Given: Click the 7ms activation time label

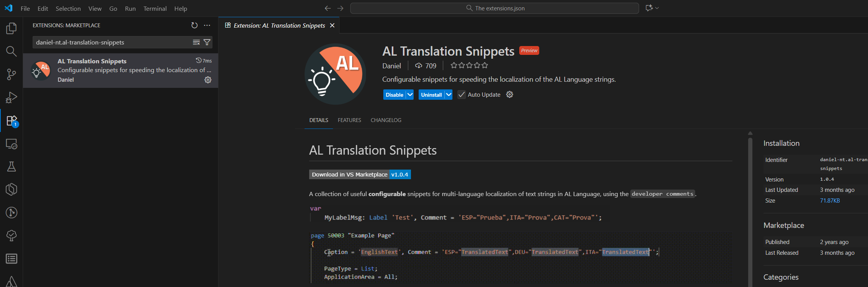Looking at the screenshot, I should (x=204, y=61).
